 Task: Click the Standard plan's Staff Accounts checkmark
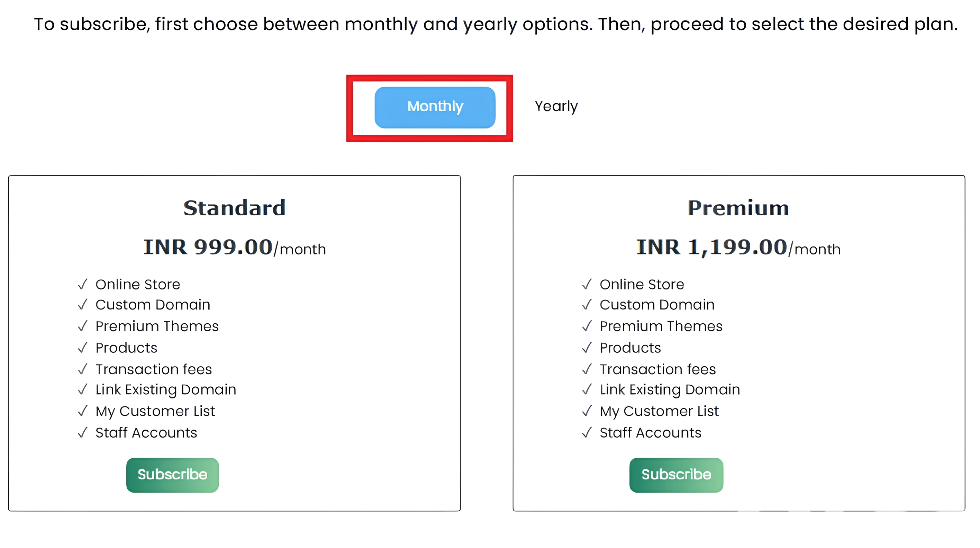(x=83, y=433)
